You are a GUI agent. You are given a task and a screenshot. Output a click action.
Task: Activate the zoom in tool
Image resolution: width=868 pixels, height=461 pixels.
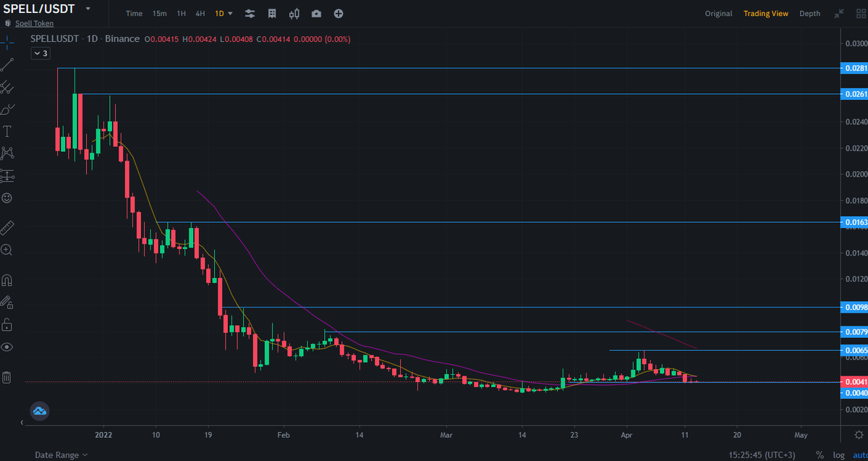tap(7, 250)
